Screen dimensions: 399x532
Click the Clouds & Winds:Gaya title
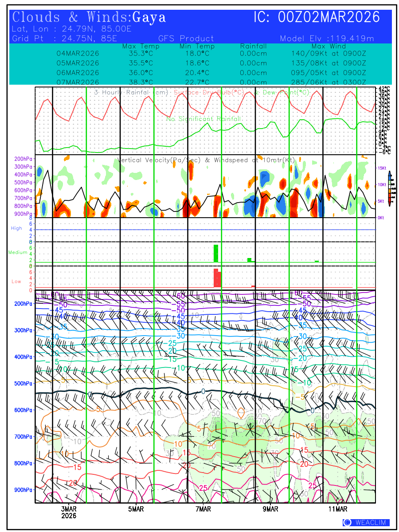point(89,17)
